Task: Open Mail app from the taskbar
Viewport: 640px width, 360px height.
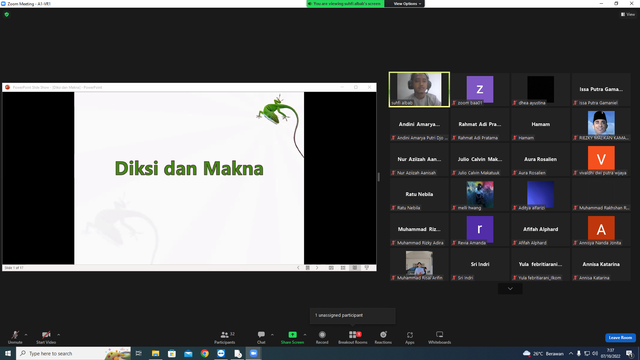Action: (188, 353)
